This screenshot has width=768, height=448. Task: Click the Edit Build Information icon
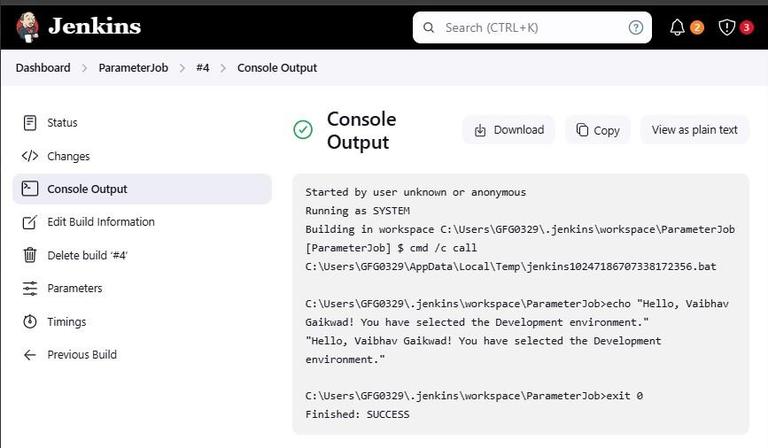pyautogui.click(x=30, y=222)
